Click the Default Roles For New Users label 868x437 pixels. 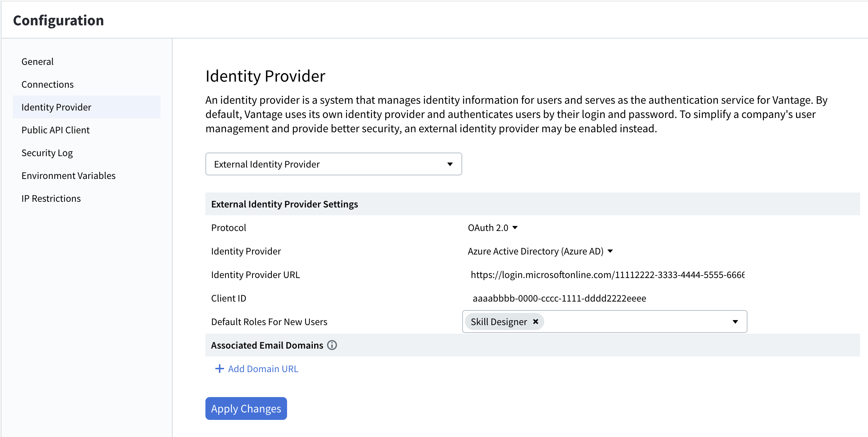(x=269, y=322)
